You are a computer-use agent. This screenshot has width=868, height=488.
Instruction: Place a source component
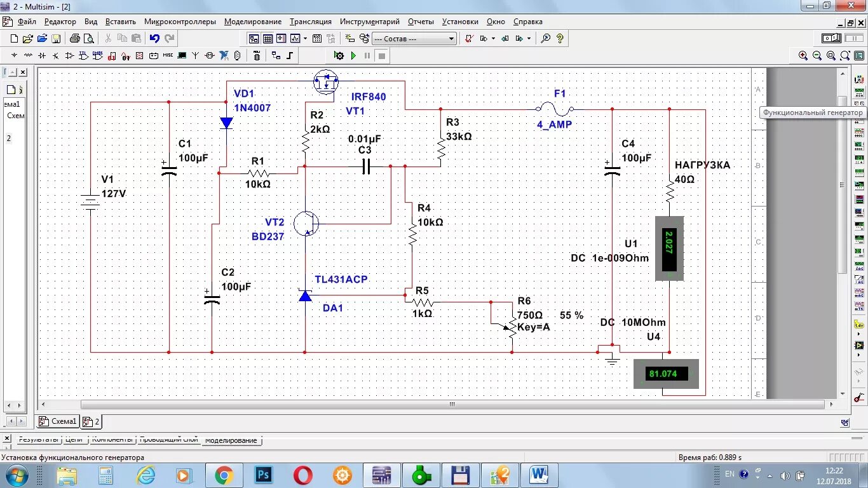pos(14,55)
